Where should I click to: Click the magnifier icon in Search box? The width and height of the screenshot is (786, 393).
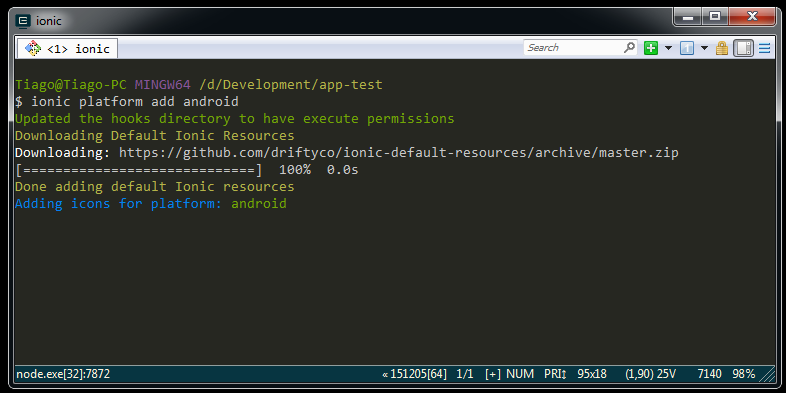click(x=629, y=48)
